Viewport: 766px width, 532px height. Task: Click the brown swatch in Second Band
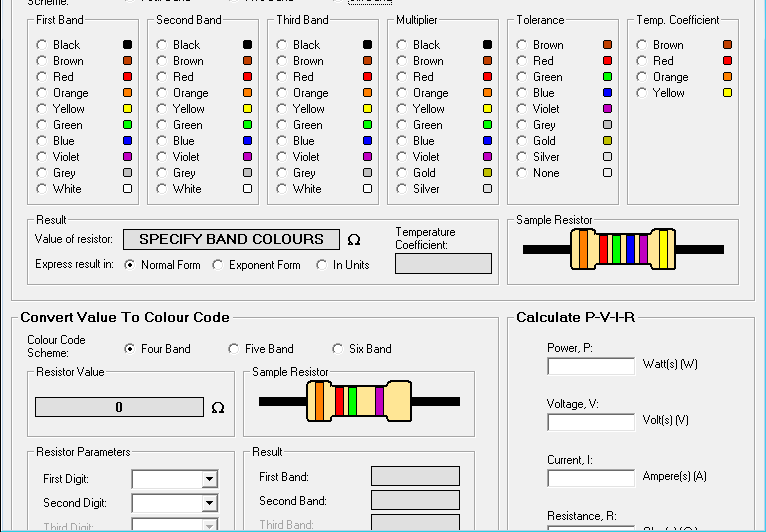pos(248,61)
